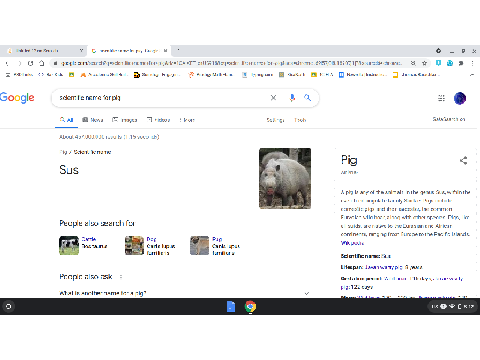Switch to the News results tab
The height and width of the screenshot is (360, 480).
pos(93,120)
